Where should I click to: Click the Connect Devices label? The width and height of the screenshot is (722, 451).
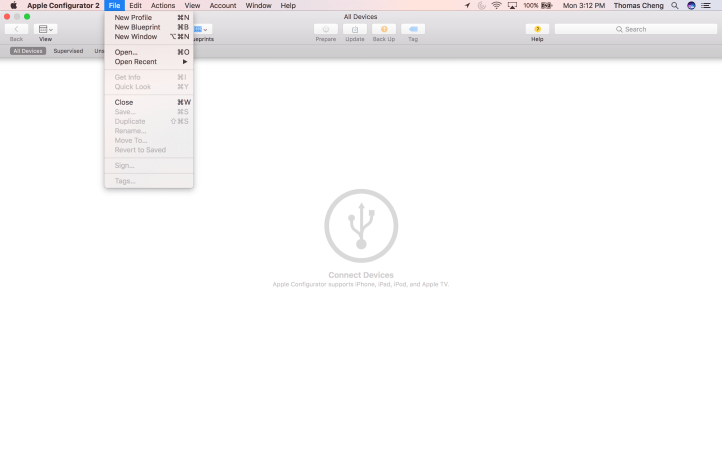point(361,275)
